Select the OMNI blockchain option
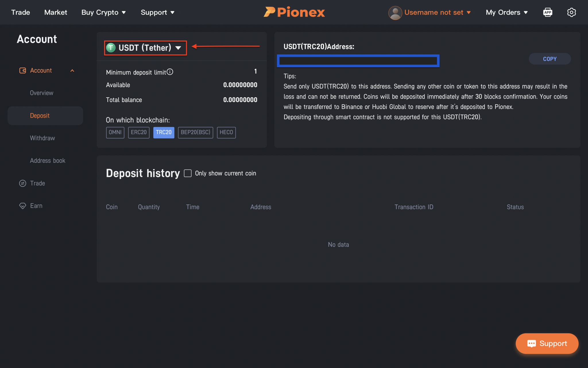This screenshot has width=588, height=368. pyautogui.click(x=115, y=133)
